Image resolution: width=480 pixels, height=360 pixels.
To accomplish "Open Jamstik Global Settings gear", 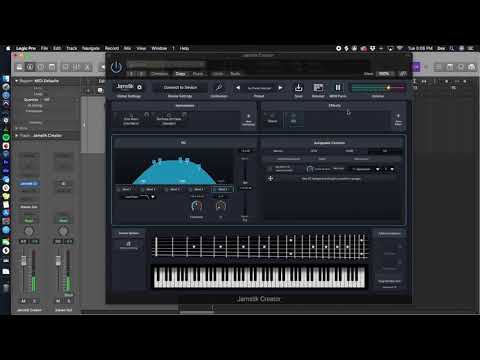I will [x=140, y=87].
